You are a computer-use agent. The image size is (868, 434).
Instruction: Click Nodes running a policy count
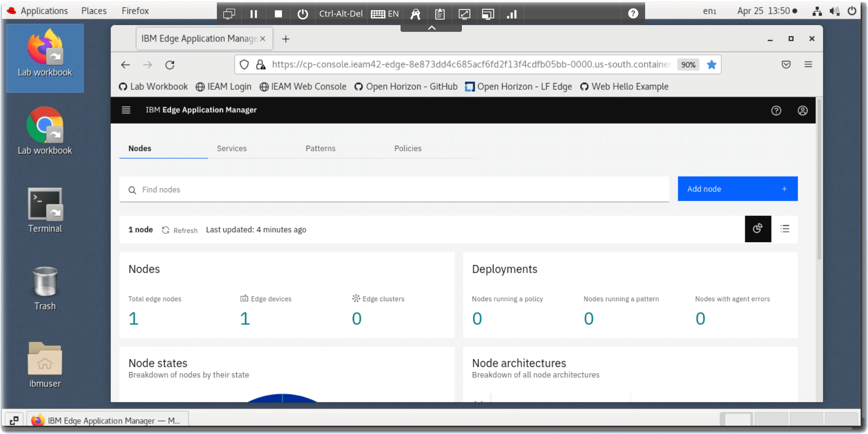477,319
